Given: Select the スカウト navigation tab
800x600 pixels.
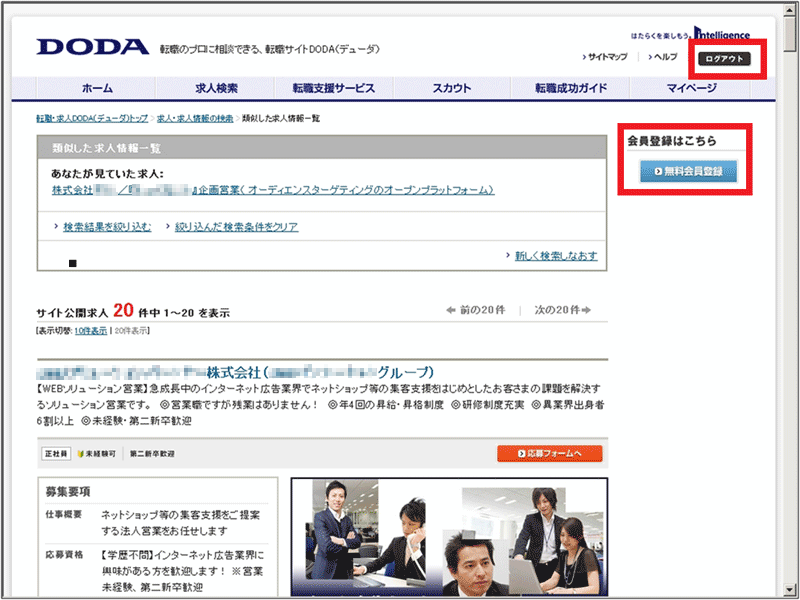Looking at the screenshot, I should 452,88.
